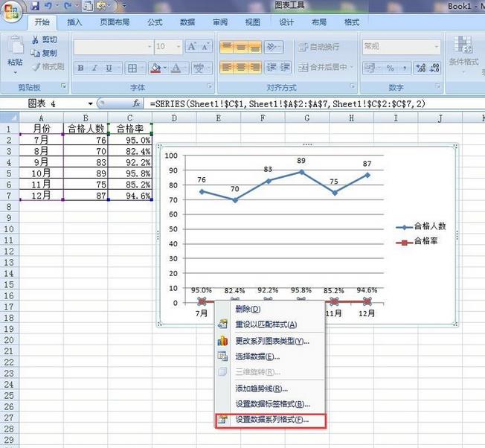Increase indent
Image resolution: width=485 pixels, height=448 pixels.
(285, 67)
